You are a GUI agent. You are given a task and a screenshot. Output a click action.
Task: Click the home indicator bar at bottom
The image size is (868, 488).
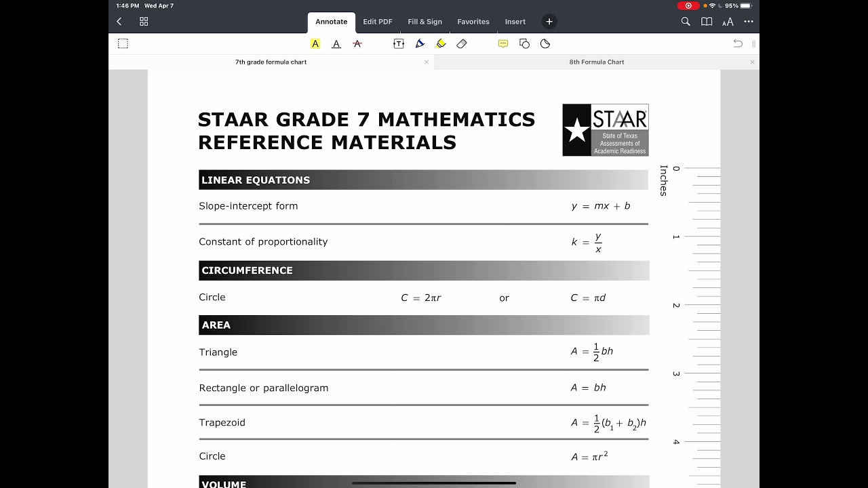(x=434, y=483)
